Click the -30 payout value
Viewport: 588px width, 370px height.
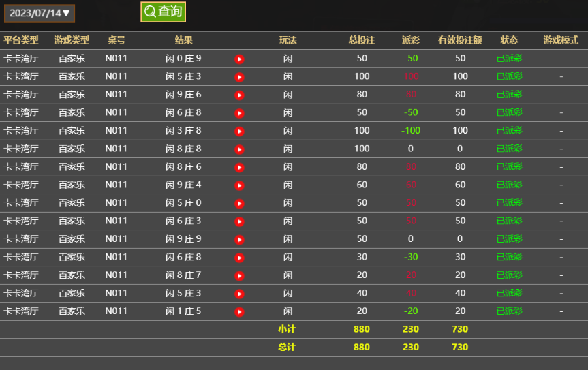[x=411, y=257]
